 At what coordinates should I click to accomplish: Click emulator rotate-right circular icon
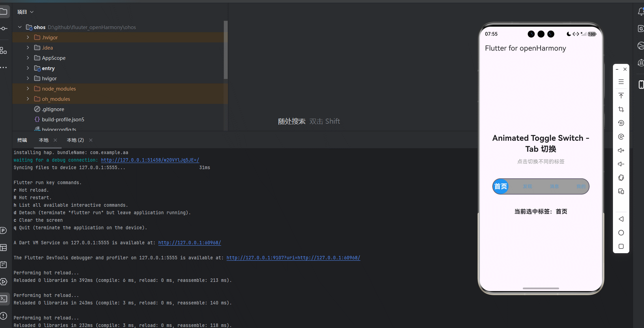point(621,137)
